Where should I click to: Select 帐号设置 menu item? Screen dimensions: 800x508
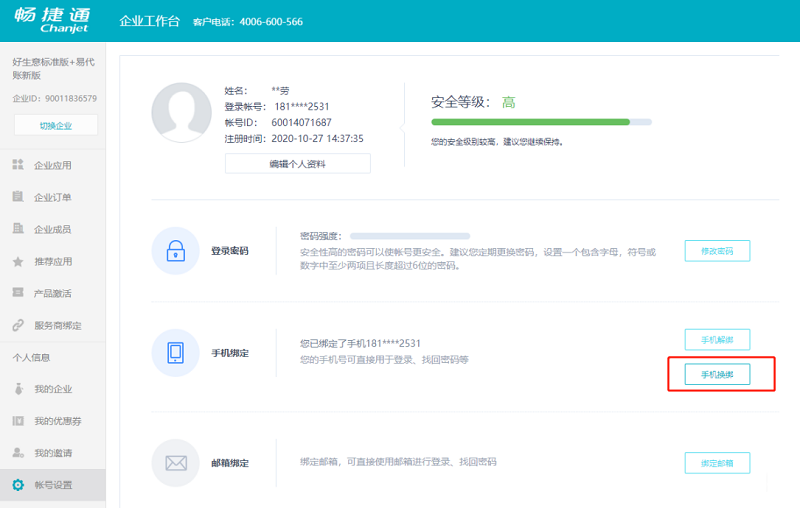tap(53, 485)
